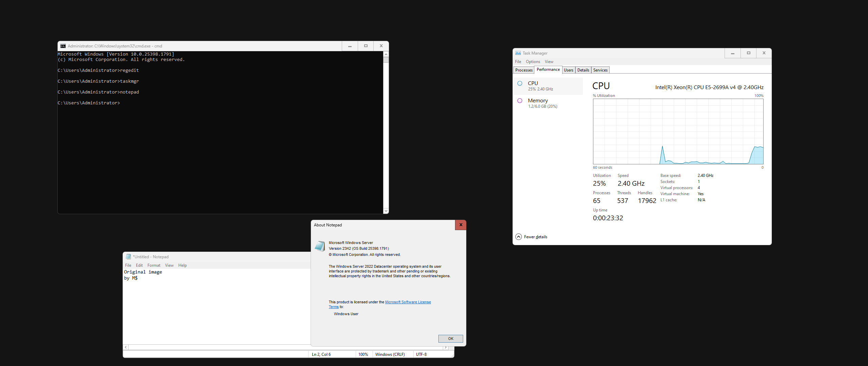Screen dimensions: 868x366
Task: Click the Notepad title bar icon
Action: pyautogui.click(x=128, y=257)
